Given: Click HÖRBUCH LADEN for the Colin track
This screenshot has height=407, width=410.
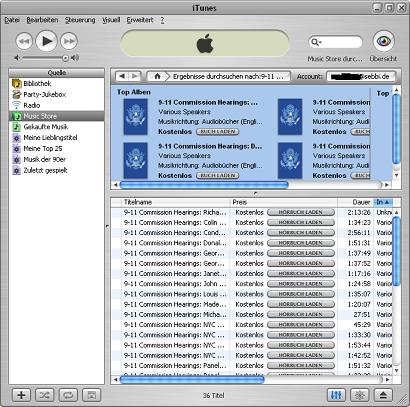Looking at the screenshot, I should (x=301, y=222).
